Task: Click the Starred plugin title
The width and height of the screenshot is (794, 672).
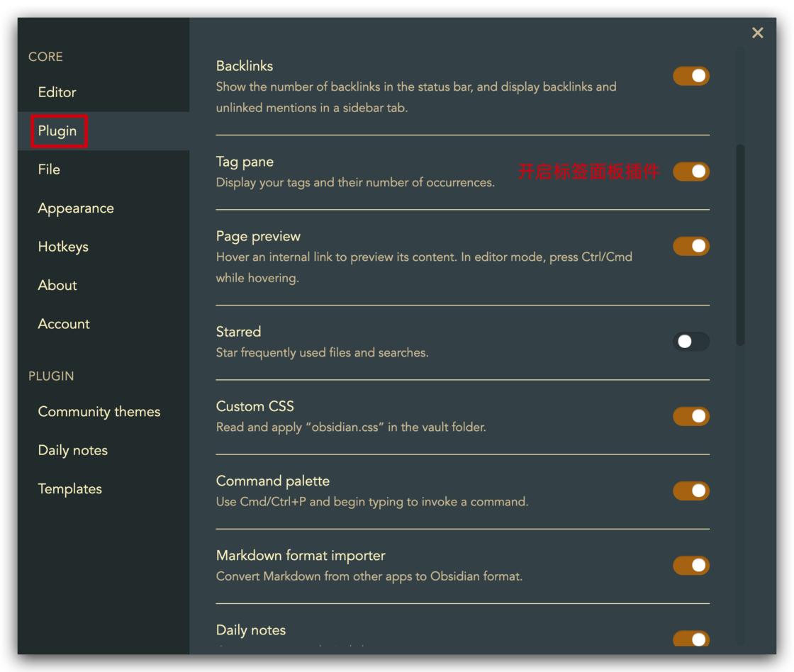Action: coord(238,332)
